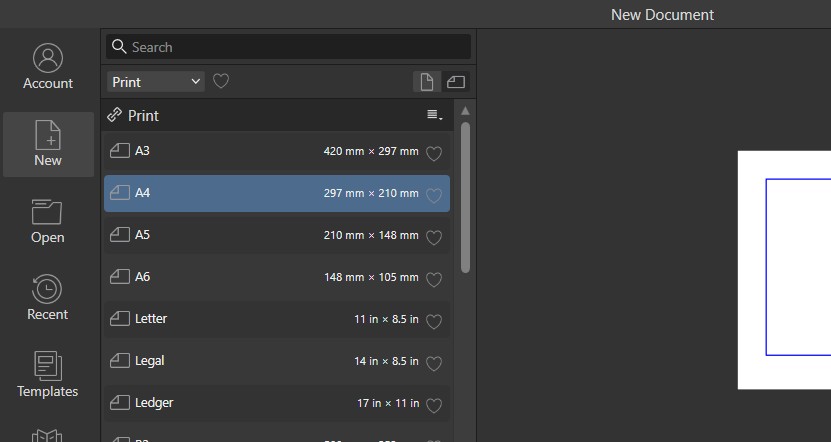Click the link icon beside Print heading

tap(115, 115)
